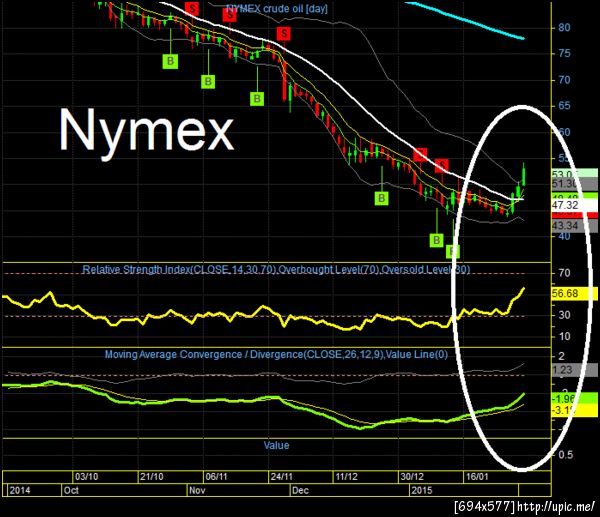
Task: Open the http://upic.me/ link
Action: click(x=556, y=507)
